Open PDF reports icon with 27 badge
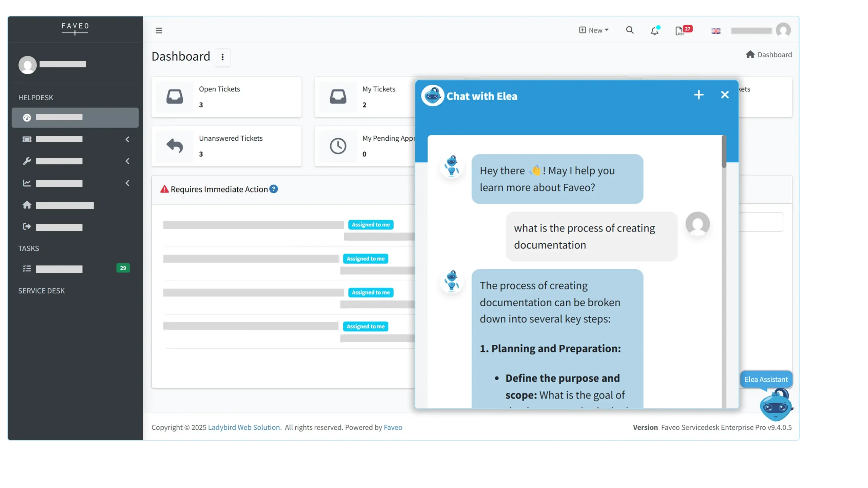Image resolution: width=868 pixels, height=488 pixels. [x=680, y=31]
